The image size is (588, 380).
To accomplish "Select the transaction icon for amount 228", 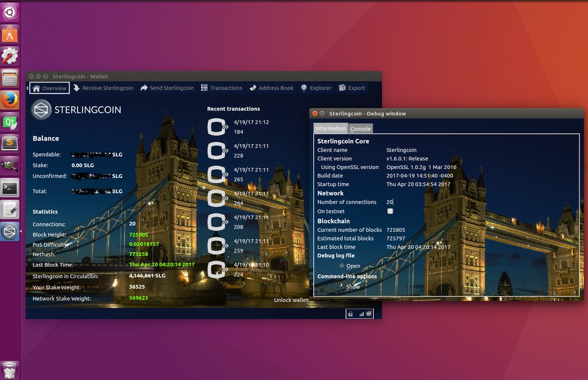I will tap(217, 150).
